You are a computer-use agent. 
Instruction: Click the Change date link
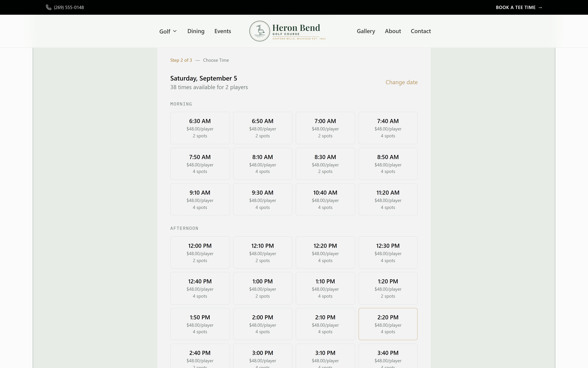click(x=401, y=82)
